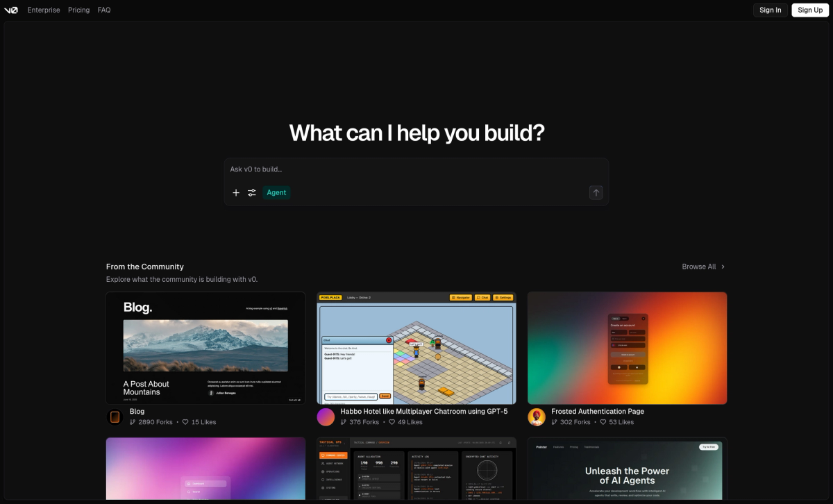Viewport: 833px width, 504px height.
Task: Open the FAQ page
Action: coord(104,10)
